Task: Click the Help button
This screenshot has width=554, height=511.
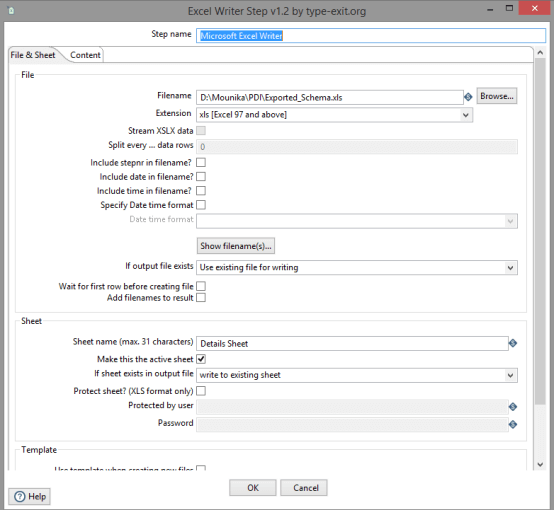Action: coord(30,497)
